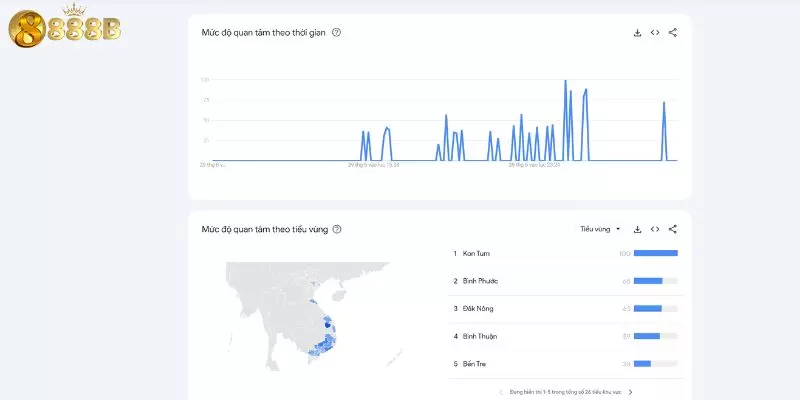Screen dimensions: 800x400
Task: Select Bình Phước in the region list
Action: [480, 281]
